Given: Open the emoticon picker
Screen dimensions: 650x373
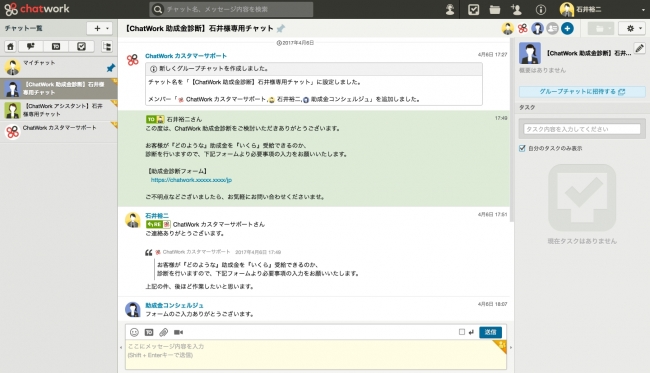Looking at the screenshot, I should point(134,332).
